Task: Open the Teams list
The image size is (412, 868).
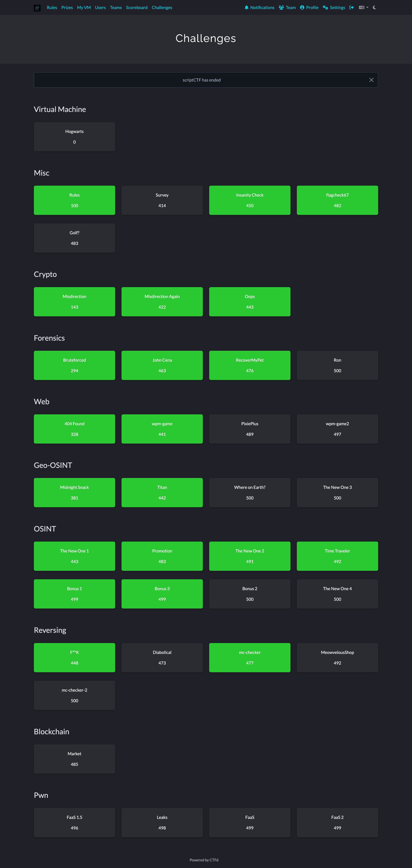Action: 116,7
